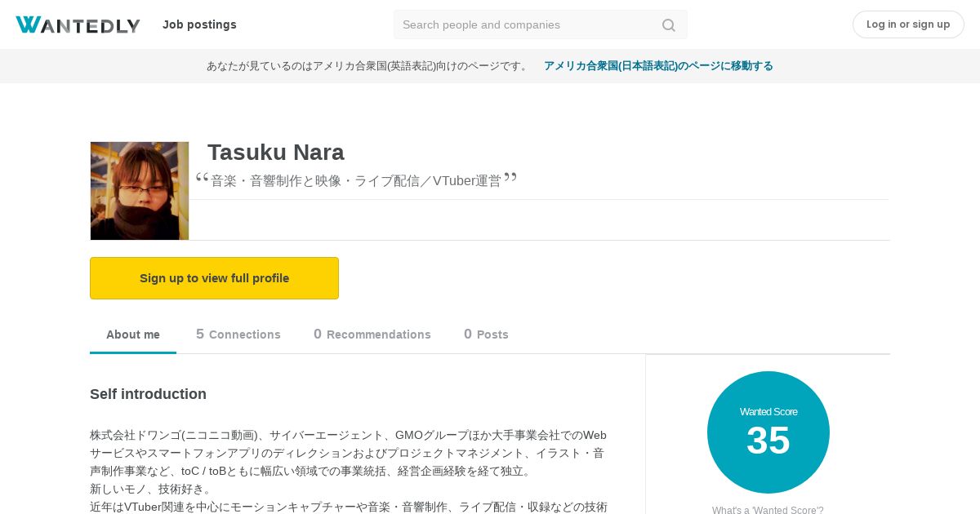Select the About me tab
The width and height of the screenshot is (980, 514).
point(133,335)
